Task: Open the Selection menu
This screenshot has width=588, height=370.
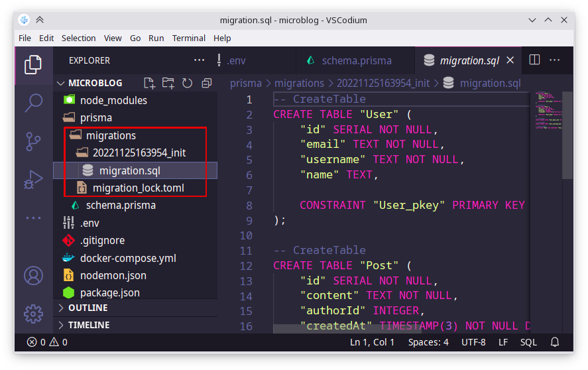Action: tap(78, 38)
